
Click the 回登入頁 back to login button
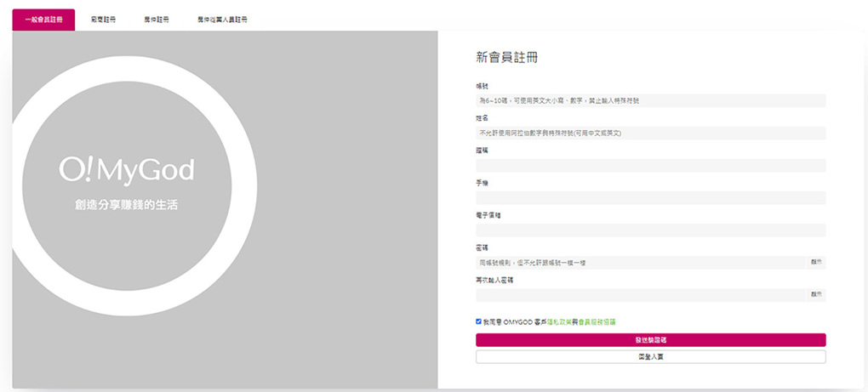[x=650, y=357]
